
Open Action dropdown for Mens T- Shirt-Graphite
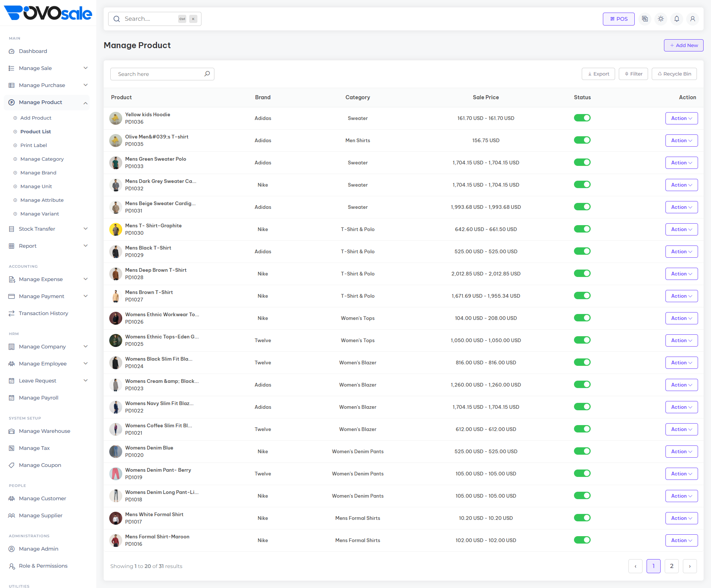pos(681,229)
